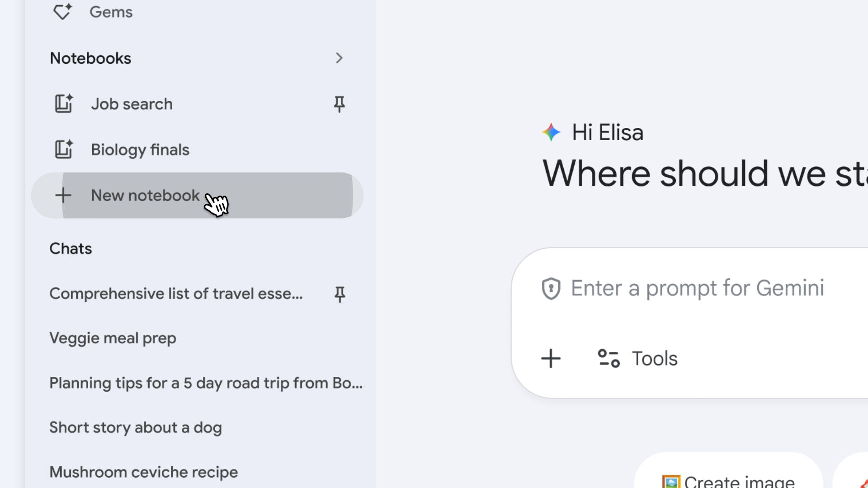Click the Tools sliders icon

609,359
